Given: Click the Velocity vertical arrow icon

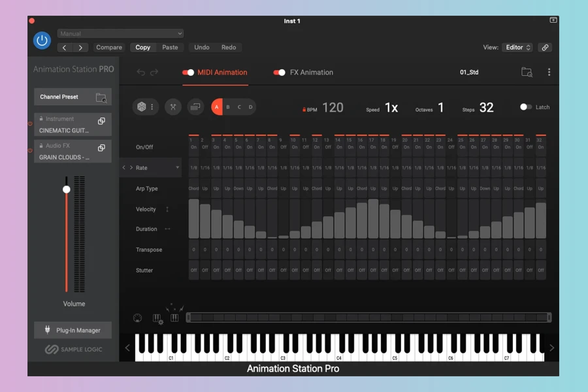Looking at the screenshot, I should click(167, 209).
